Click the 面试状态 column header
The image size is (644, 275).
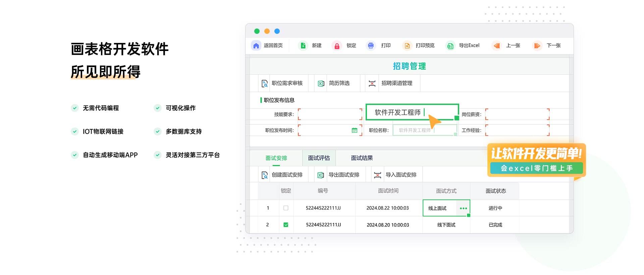coord(496,191)
